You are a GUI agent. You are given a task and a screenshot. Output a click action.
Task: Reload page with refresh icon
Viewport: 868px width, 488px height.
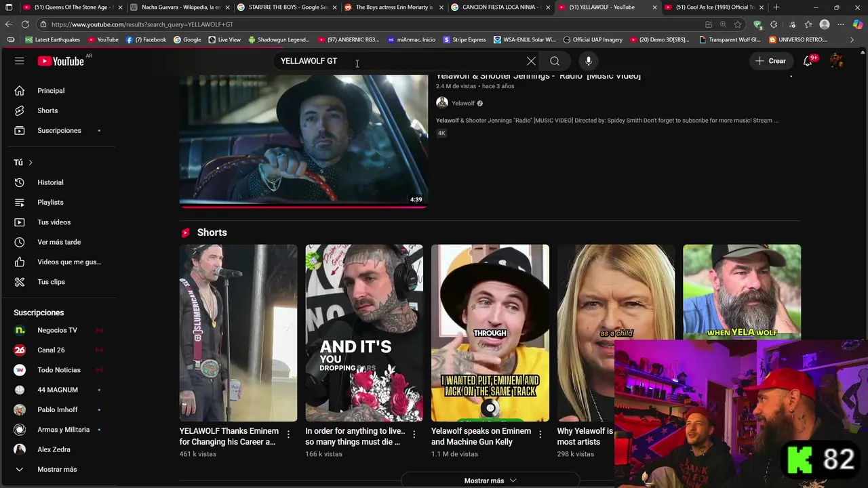pos(25,24)
